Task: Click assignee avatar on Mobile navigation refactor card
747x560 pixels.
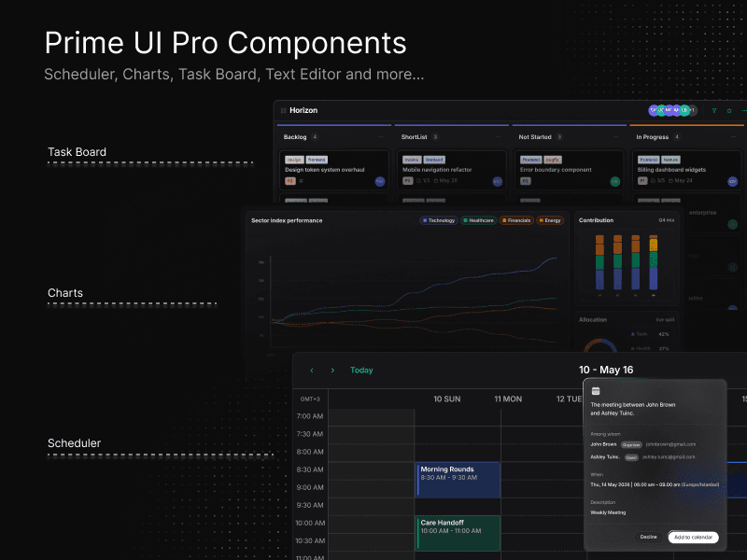Action: (497, 181)
